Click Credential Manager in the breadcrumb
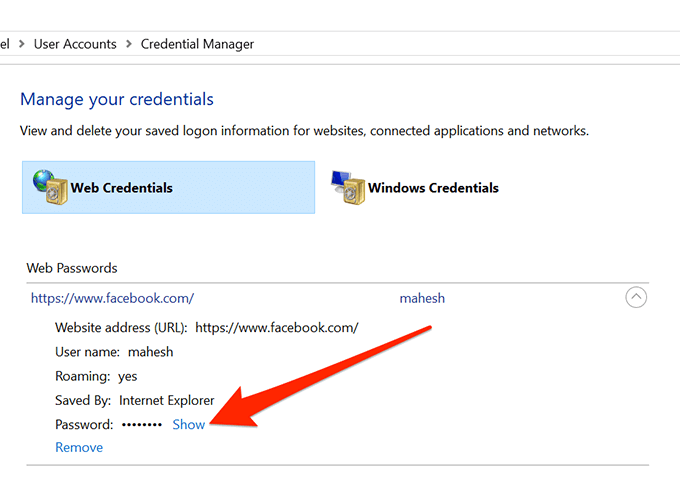The width and height of the screenshot is (680, 482). (197, 44)
